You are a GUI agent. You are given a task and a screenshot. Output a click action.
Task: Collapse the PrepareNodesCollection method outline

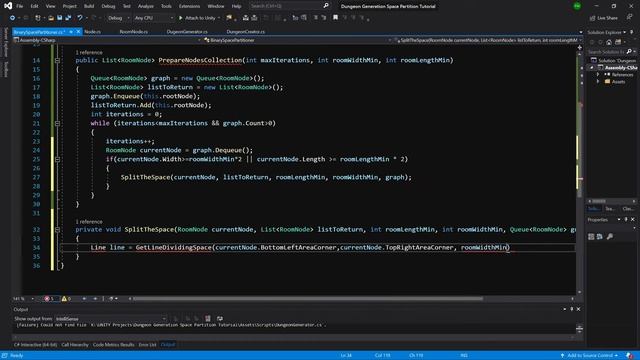pyautogui.click(x=57, y=60)
